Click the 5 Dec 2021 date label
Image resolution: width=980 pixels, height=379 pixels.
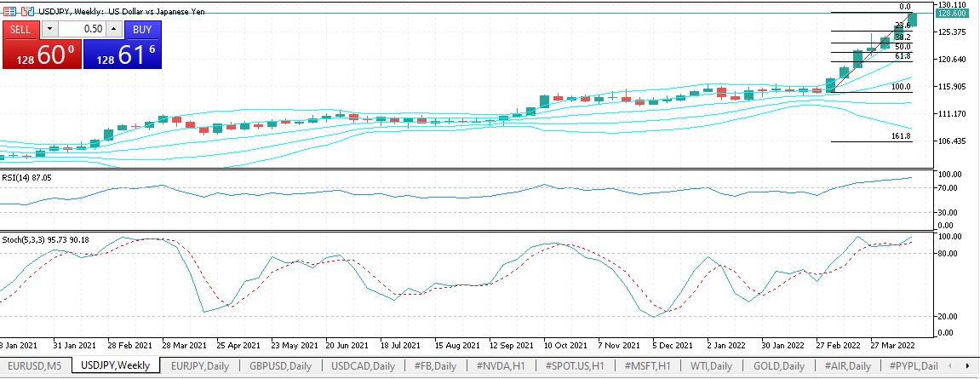673,345
